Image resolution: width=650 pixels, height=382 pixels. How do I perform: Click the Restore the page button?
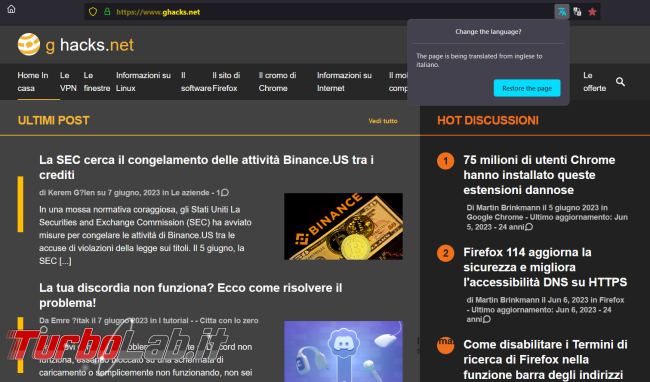(527, 88)
